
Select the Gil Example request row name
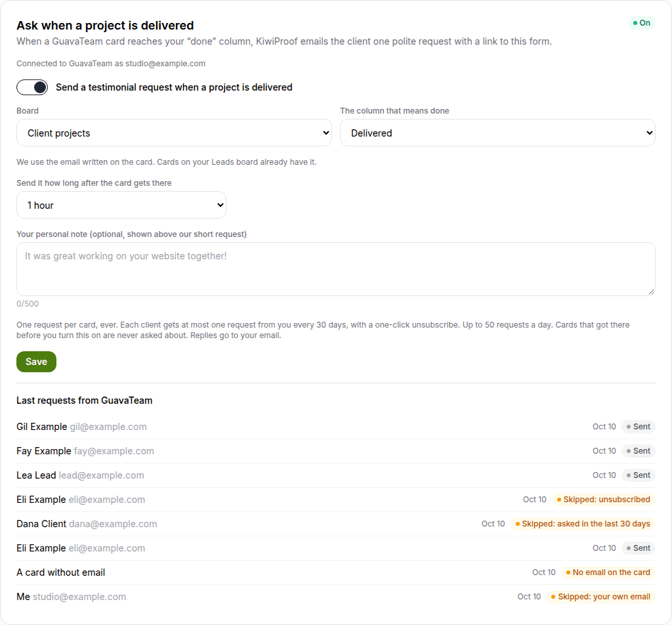coord(41,427)
